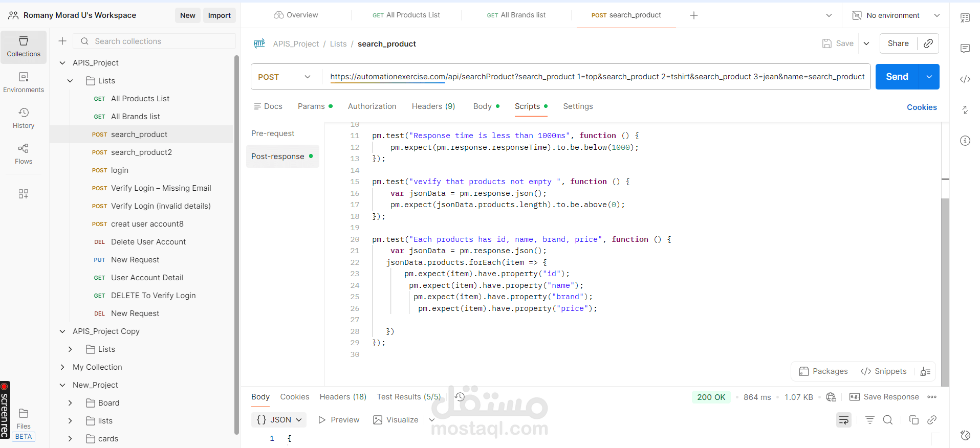Viewport: 980px width, 448px height.
Task: Select the User Account Detail request
Action: click(141, 278)
